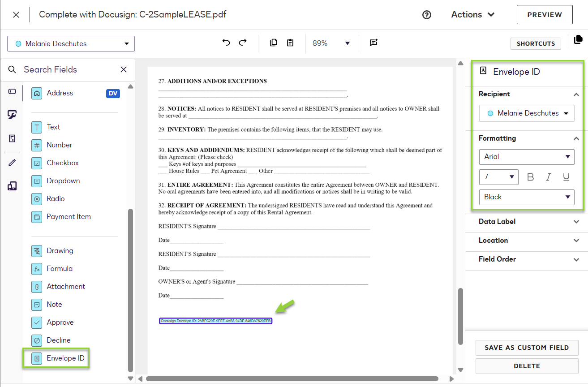Open the Black font color dropdown
Viewport: 588px width, 387px height.
[x=527, y=197]
